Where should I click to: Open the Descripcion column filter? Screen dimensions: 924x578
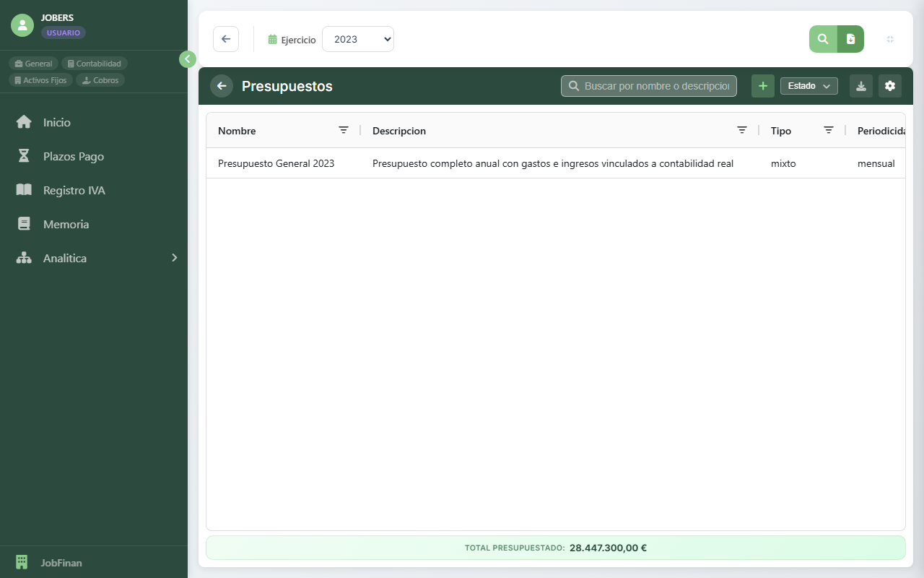click(741, 130)
